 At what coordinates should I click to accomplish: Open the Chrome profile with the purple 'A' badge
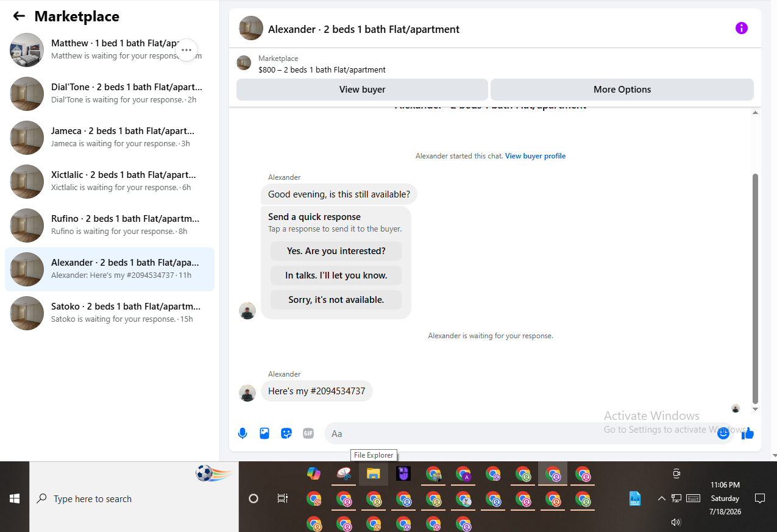[x=464, y=473]
